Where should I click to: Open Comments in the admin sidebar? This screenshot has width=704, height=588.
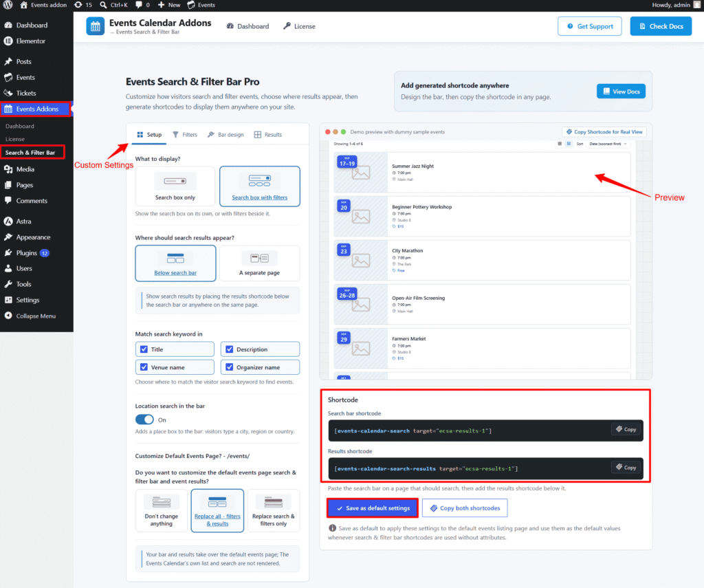pos(32,201)
